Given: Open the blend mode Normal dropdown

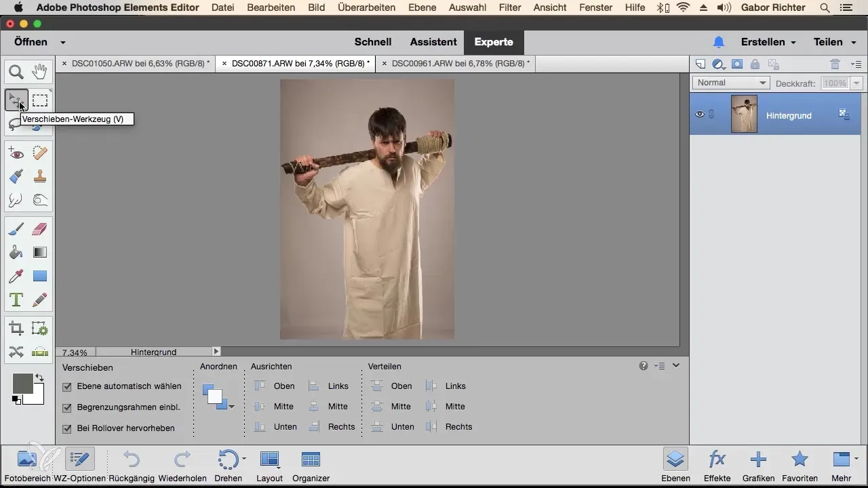Looking at the screenshot, I should (731, 83).
